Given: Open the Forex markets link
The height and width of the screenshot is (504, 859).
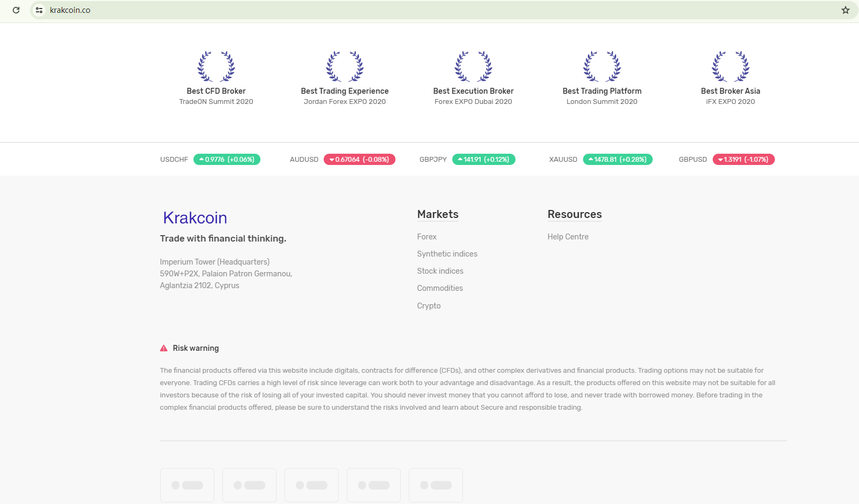Looking at the screenshot, I should pyautogui.click(x=427, y=237).
